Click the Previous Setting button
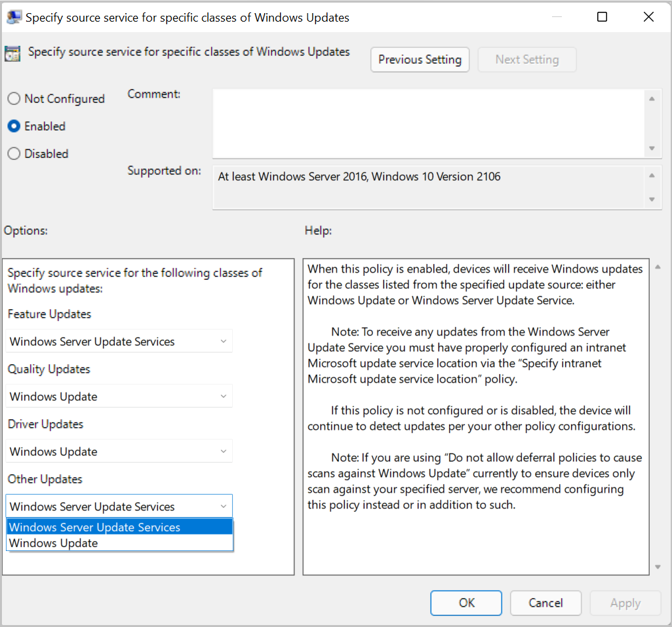The image size is (672, 627). pos(420,59)
